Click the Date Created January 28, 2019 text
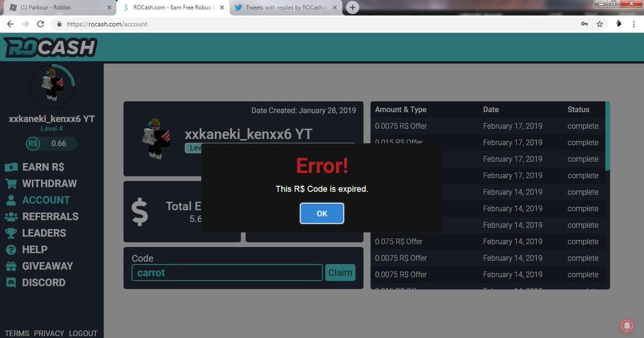 pos(304,111)
